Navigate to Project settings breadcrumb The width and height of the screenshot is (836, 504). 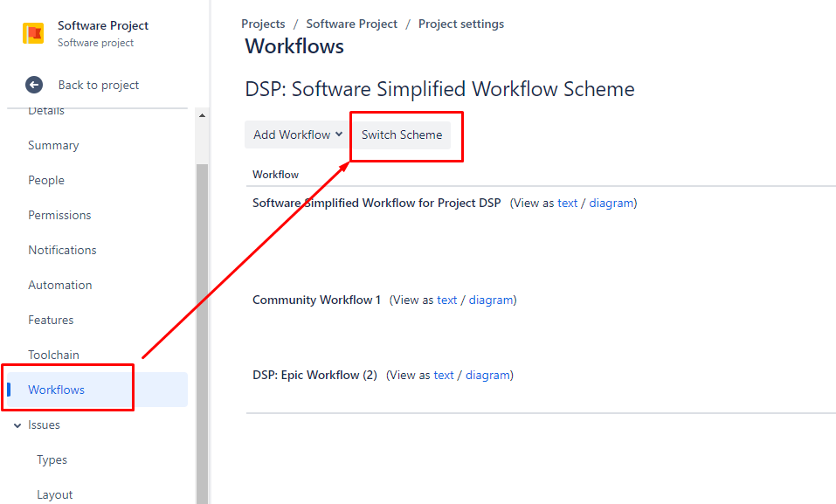pos(461,24)
